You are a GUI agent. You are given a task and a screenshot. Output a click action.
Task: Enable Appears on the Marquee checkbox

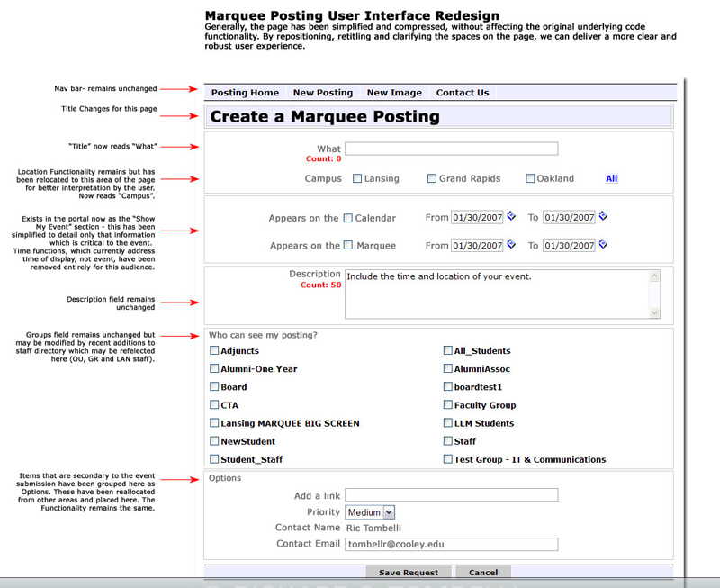click(348, 245)
